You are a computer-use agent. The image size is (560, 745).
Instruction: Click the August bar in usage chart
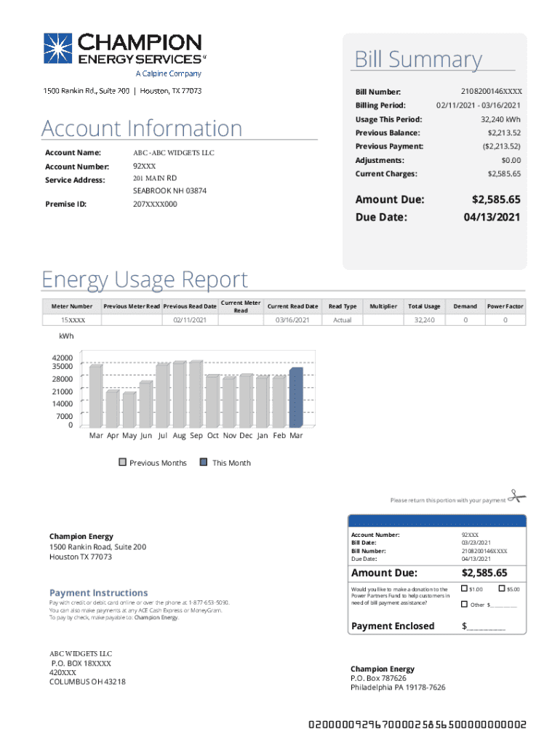click(179, 394)
